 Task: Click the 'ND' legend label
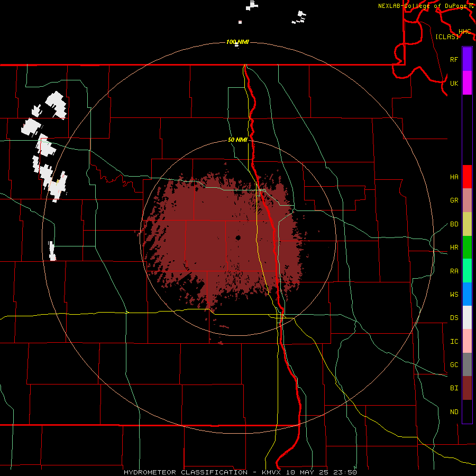[x=454, y=412]
